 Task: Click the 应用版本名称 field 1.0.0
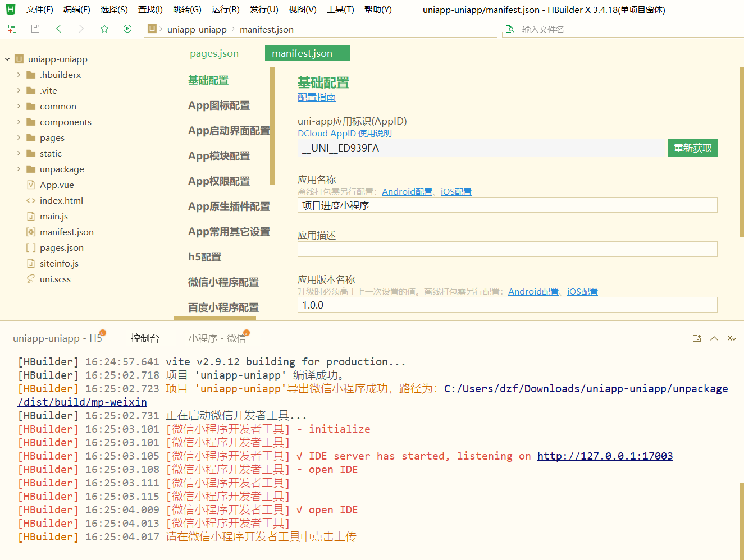point(508,305)
